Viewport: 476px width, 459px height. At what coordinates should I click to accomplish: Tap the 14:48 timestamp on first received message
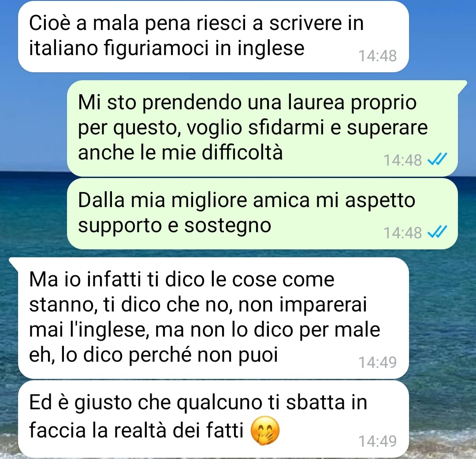pos(378,56)
